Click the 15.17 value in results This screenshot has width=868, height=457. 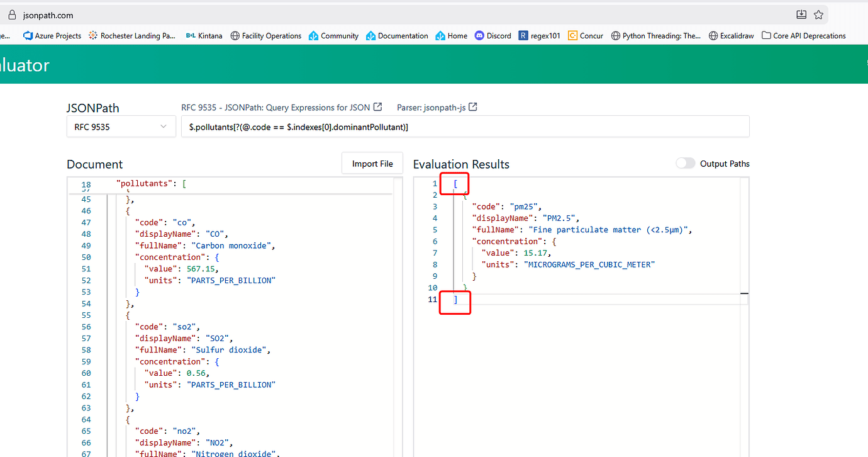[x=537, y=253]
